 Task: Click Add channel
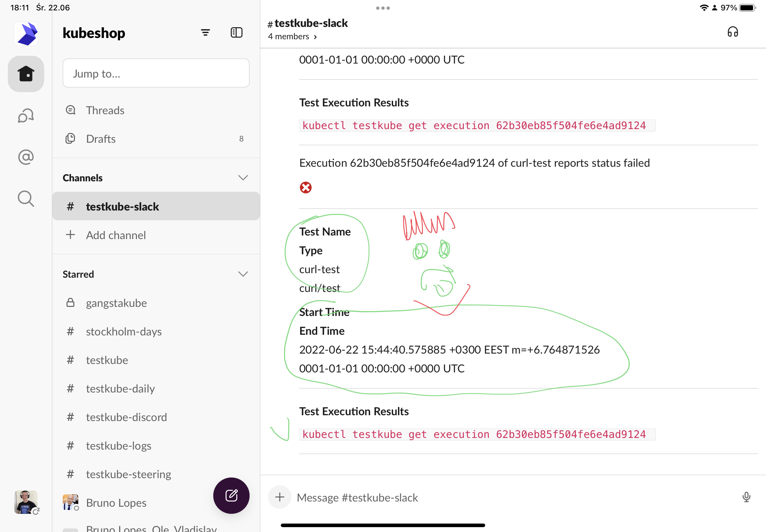tap(116, 235)
